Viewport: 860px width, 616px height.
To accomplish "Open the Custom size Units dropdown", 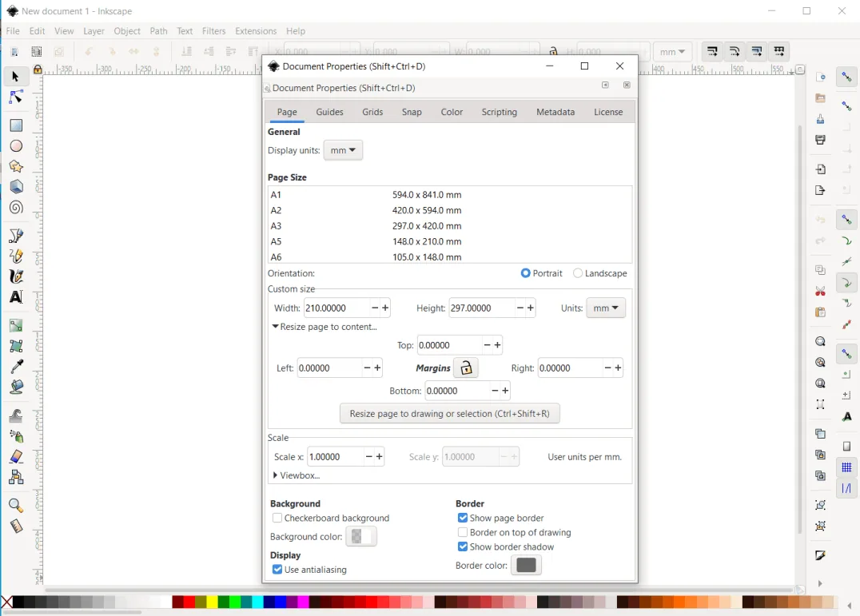I will [x=606, y=308].
